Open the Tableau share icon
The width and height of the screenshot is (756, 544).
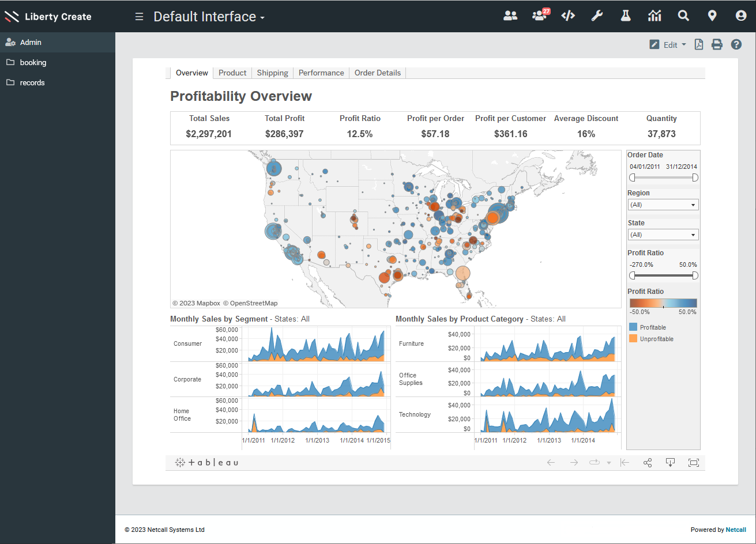tap(648, 463)
